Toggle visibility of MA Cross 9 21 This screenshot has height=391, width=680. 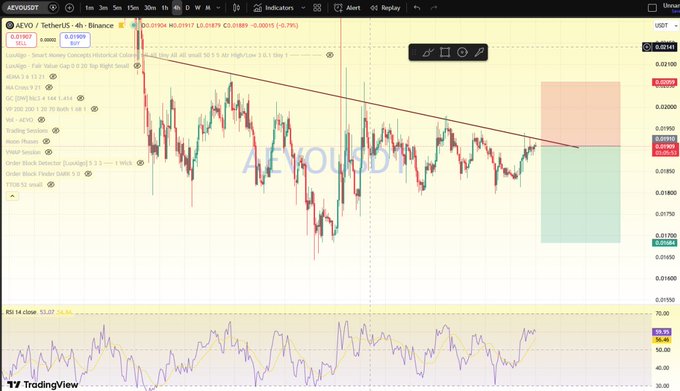(x=49, y=88)
